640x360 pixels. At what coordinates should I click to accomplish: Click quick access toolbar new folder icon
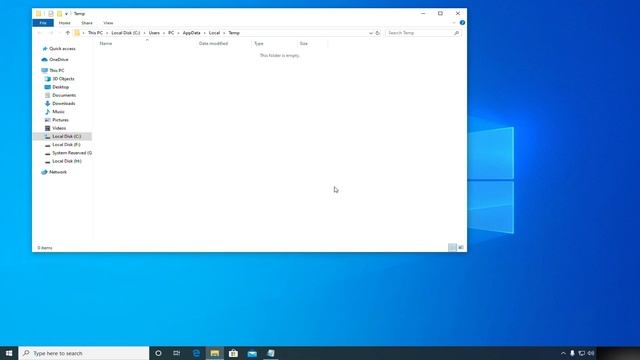point(60,13)
